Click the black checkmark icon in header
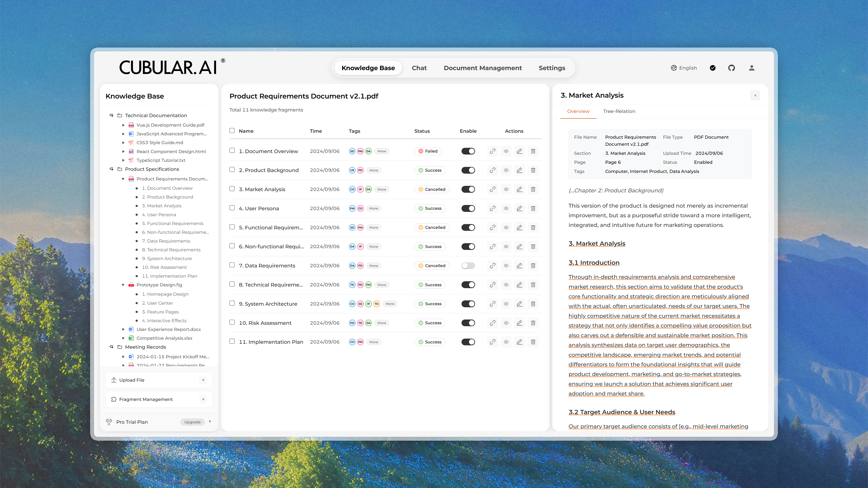The image size is (868, 488). 712,68
